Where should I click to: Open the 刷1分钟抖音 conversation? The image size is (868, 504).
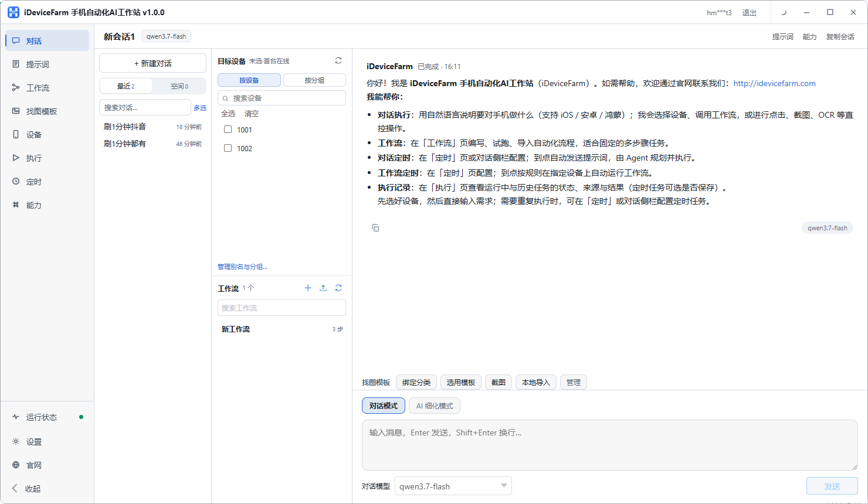152,127
